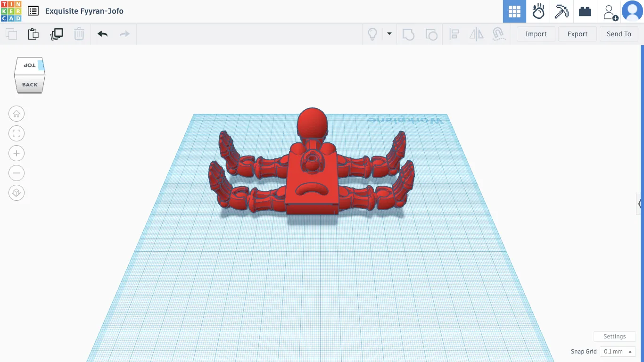Image resolution: width=644 pixels, height=362 pixels.
Task: Invite collaborators with add person icon
Action: point(610,12)
